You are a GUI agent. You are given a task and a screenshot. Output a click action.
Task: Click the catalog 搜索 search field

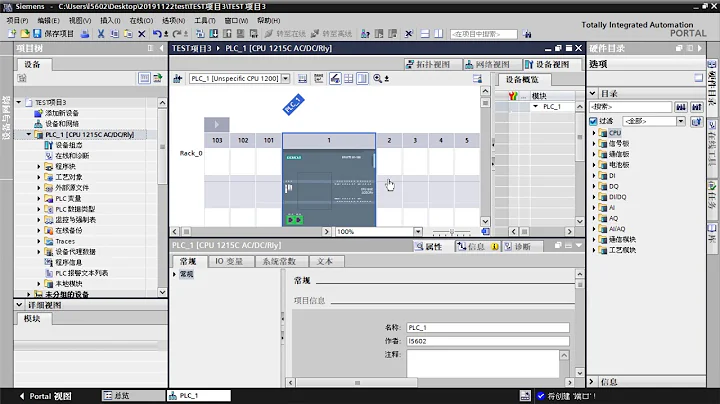pos(630,107)
